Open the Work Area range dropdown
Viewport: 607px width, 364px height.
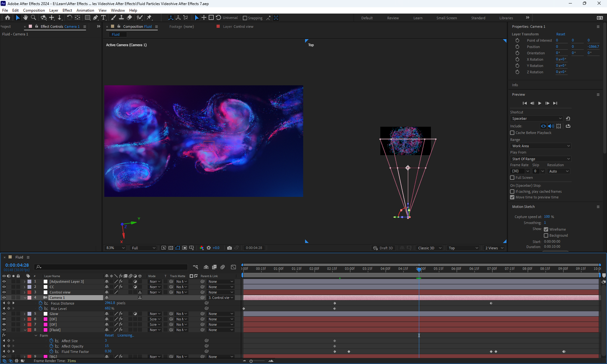click(x=541, y=146)
